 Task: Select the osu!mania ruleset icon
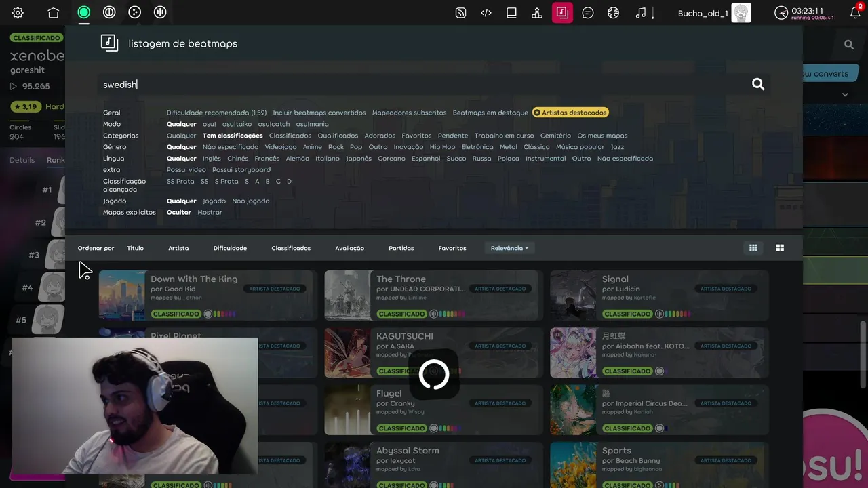pyautogui.click(x=160, y=12)
